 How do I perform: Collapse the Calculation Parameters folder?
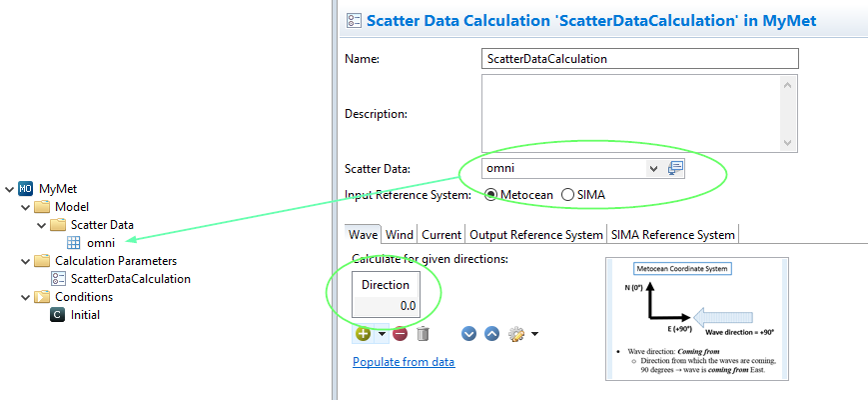pyautogui.click(x=25, y=261)
